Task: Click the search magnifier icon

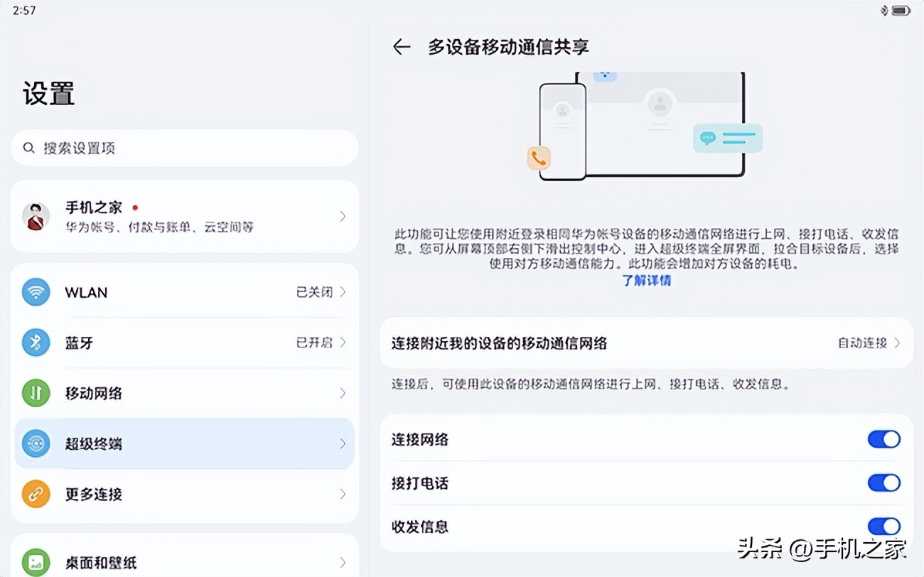Action: (28, 148)
